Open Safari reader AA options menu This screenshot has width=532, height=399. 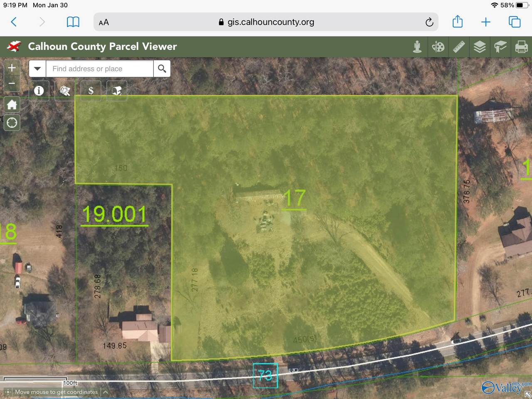pos(104,22)
